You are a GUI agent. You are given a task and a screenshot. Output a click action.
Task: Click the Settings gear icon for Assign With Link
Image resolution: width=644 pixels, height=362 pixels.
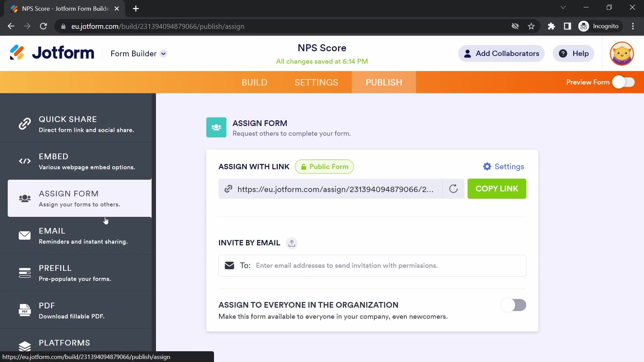click(487, 167)
